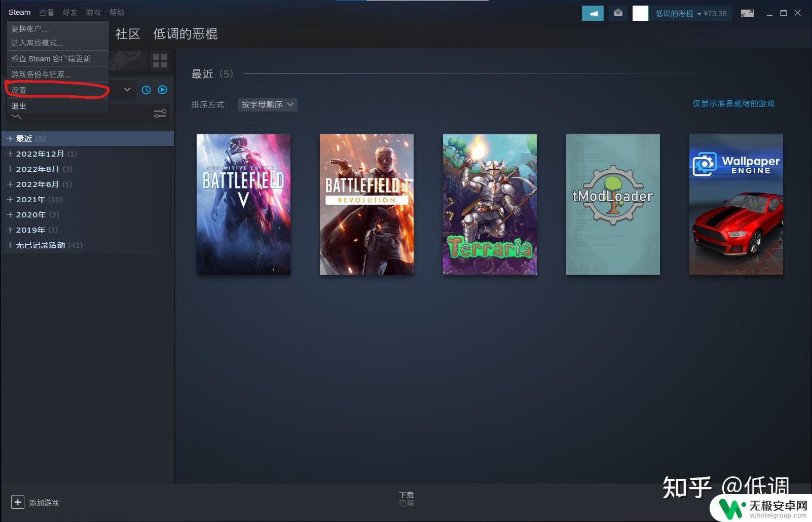Maximize the Steam window
The height and width of the screenshot is (522, 812).
784,13
